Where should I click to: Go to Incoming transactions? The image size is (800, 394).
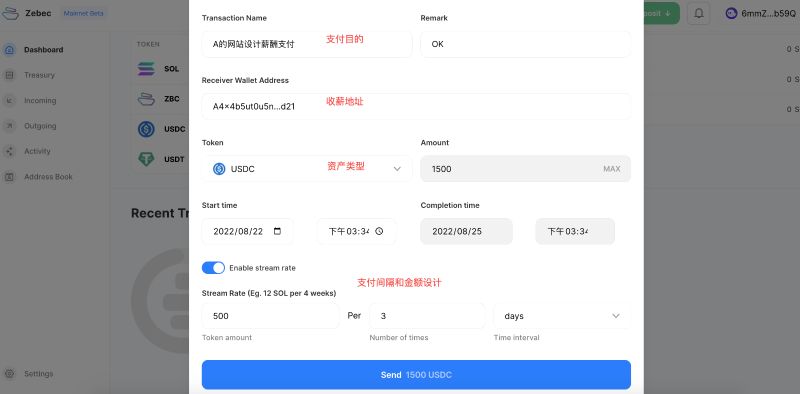[40, 101]
